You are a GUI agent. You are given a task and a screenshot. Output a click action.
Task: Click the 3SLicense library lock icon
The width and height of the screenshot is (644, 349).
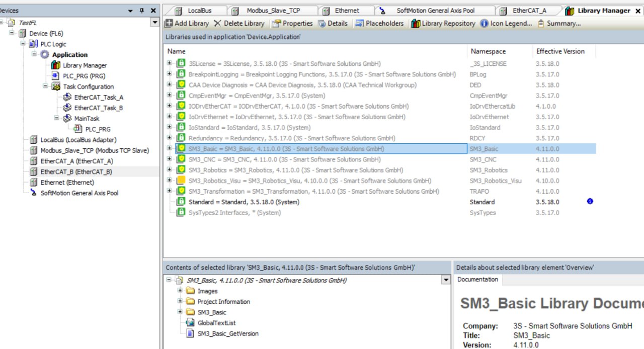click(x=181, y=64)
